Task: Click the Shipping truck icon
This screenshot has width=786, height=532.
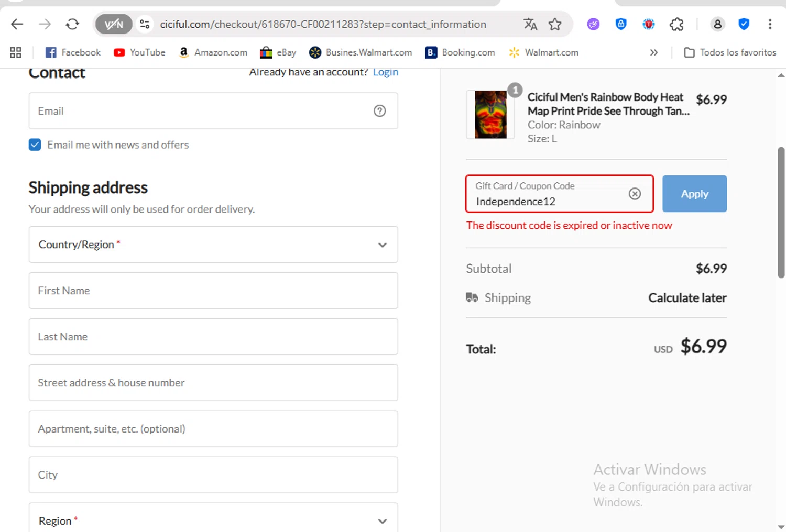Action: tap(472, 297)
